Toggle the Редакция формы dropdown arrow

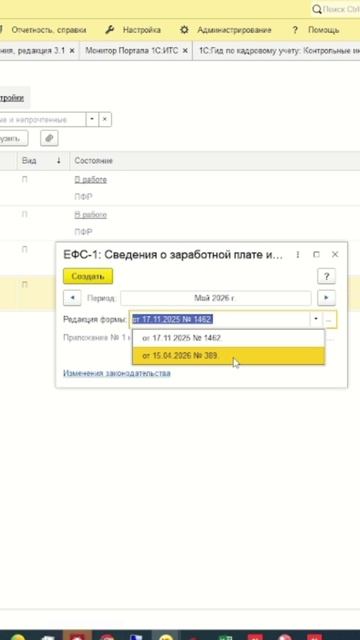tap(316, 320)
